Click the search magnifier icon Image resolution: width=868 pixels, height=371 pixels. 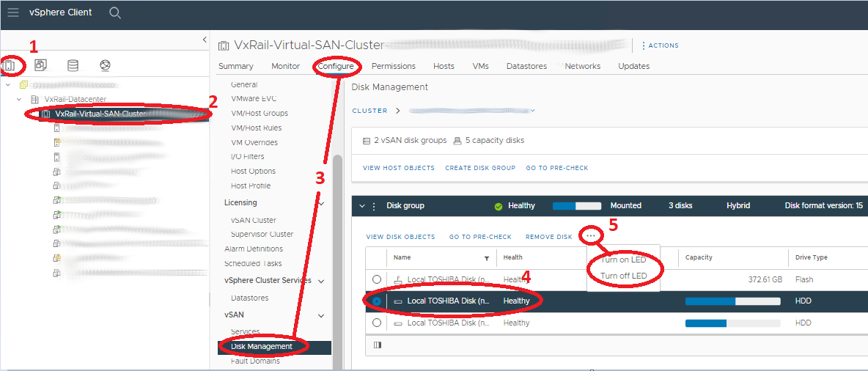[x=115, y=12]
